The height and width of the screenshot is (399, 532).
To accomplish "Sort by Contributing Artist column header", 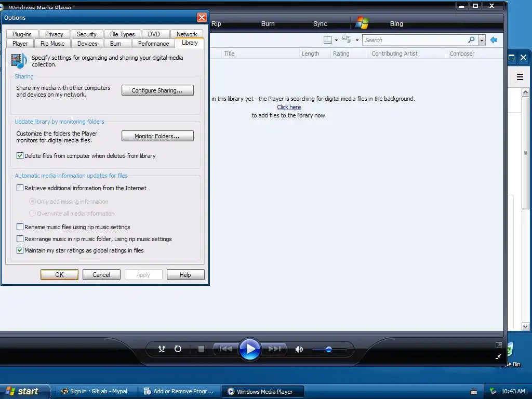I will click(x=408, y=54).
